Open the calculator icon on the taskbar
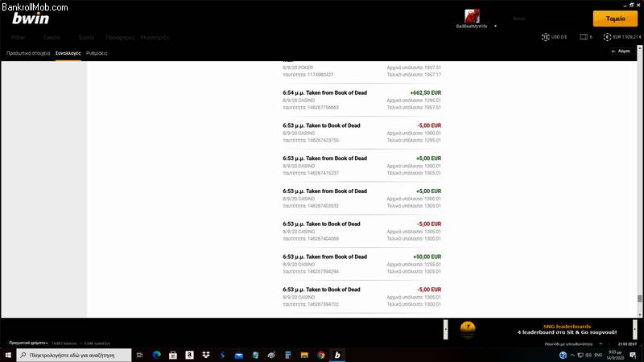The width and height of the screenshot is (644, 362). point(288,355)
